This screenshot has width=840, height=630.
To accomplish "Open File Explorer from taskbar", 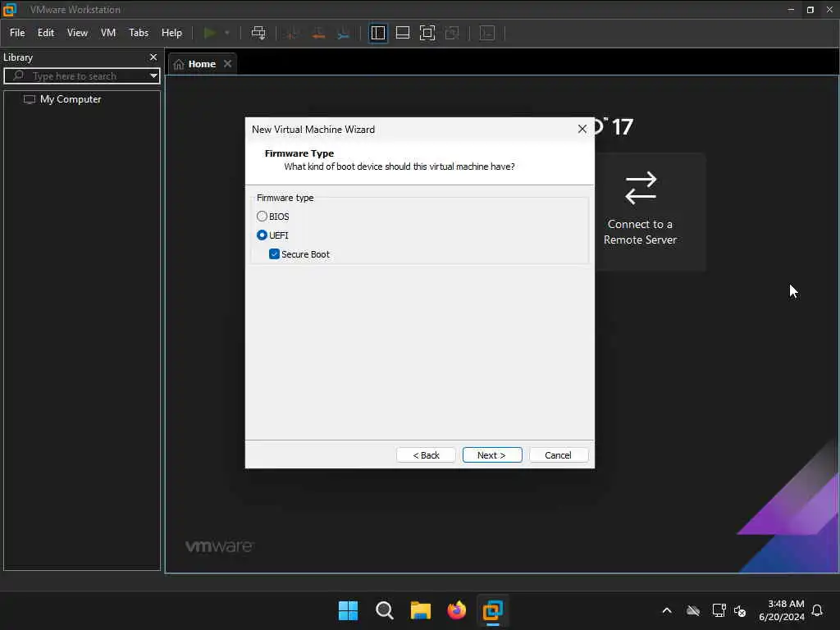I will click(x=421, y=610).
